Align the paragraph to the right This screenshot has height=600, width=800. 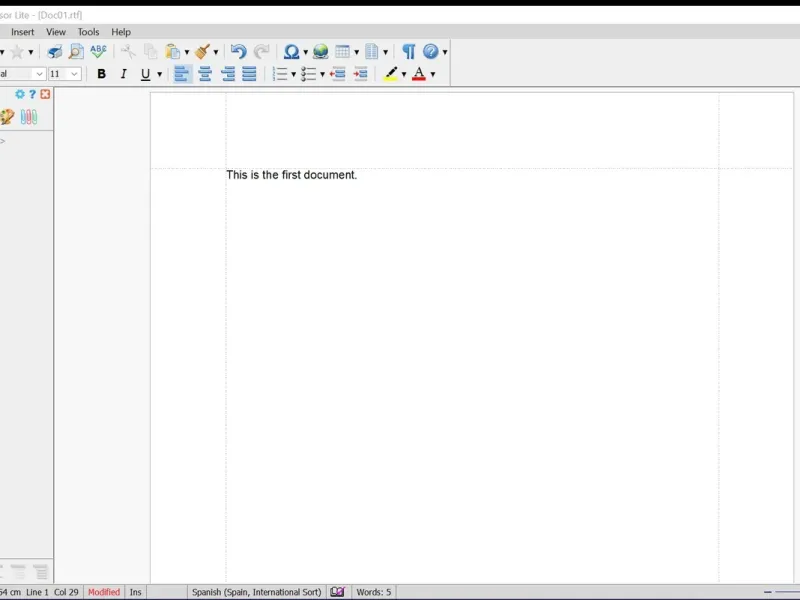pyautogui.click(x=228, y=74)
